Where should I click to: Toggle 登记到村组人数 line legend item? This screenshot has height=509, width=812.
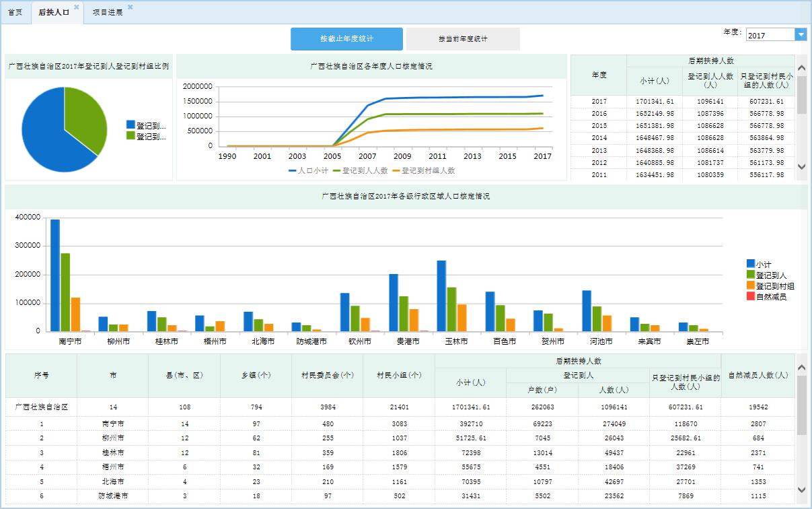[x=424, y=171]
